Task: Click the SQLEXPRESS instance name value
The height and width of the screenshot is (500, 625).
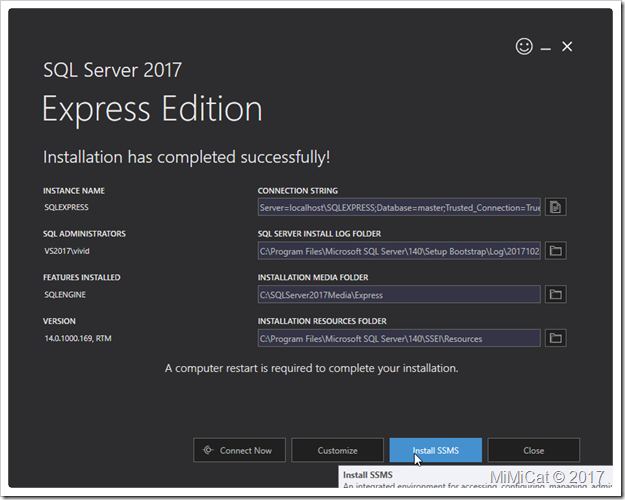Action: [x=67, y=207]
